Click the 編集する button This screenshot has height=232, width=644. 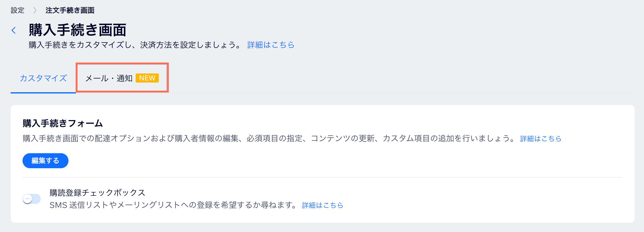pyautogui.click(x=45, y=160)
